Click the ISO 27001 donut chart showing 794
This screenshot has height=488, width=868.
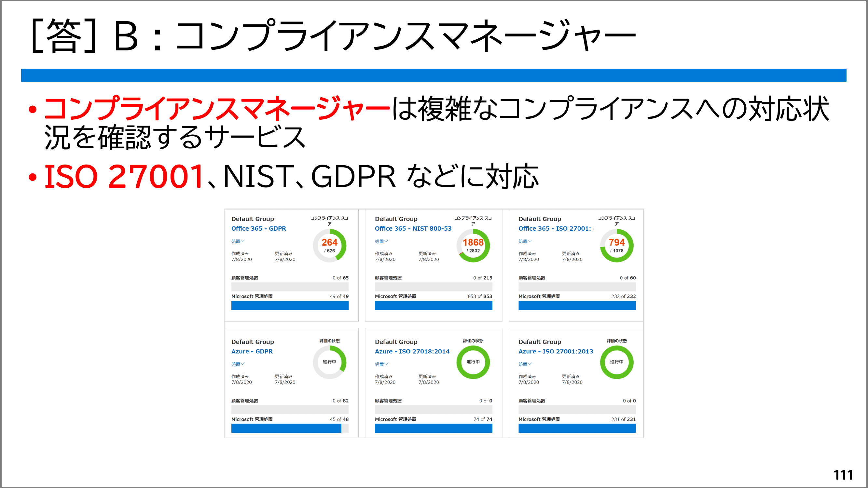(617, 246)
